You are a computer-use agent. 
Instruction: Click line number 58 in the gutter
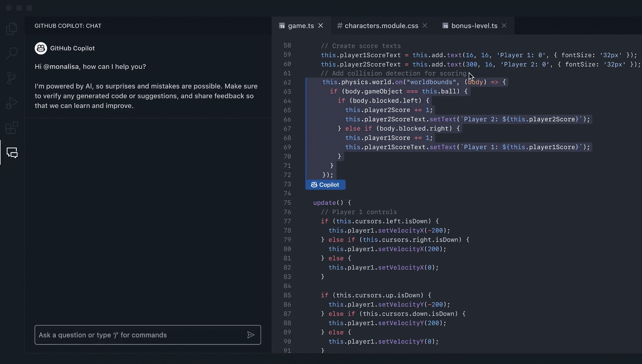click(287, 46)
